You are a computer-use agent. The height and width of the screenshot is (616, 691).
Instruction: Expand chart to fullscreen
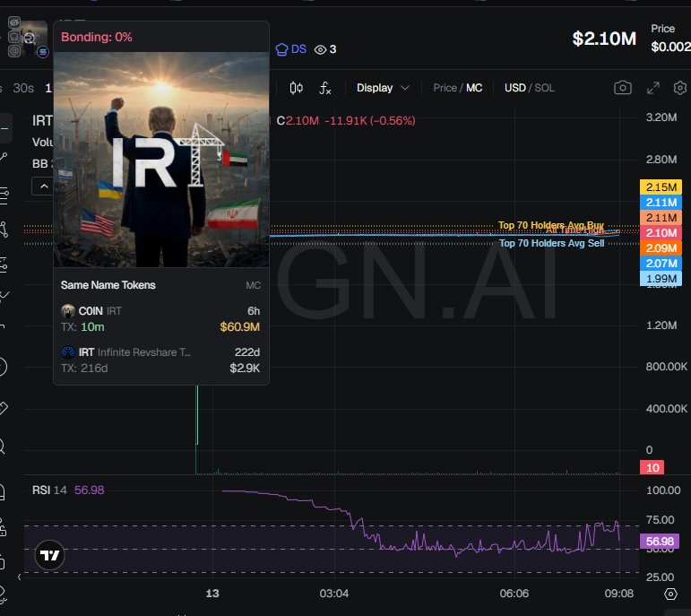[x=653, y=88]
